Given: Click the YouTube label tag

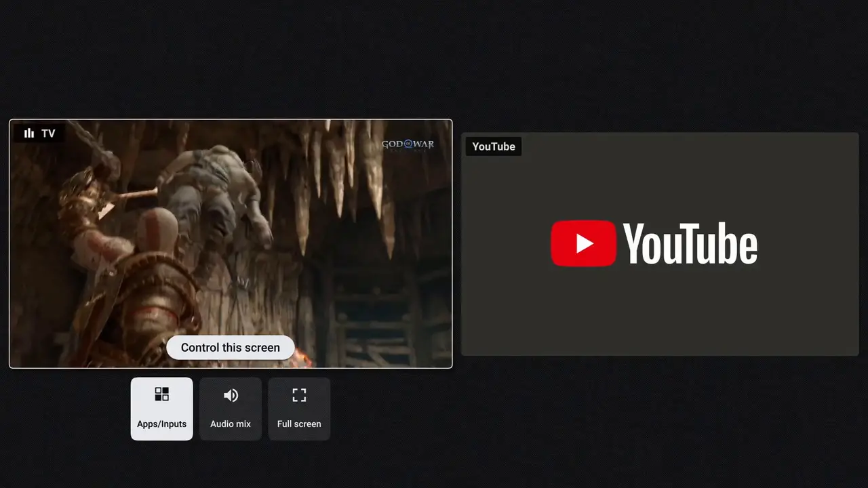Looking at the screenshot, I should (x=494, y=146).
